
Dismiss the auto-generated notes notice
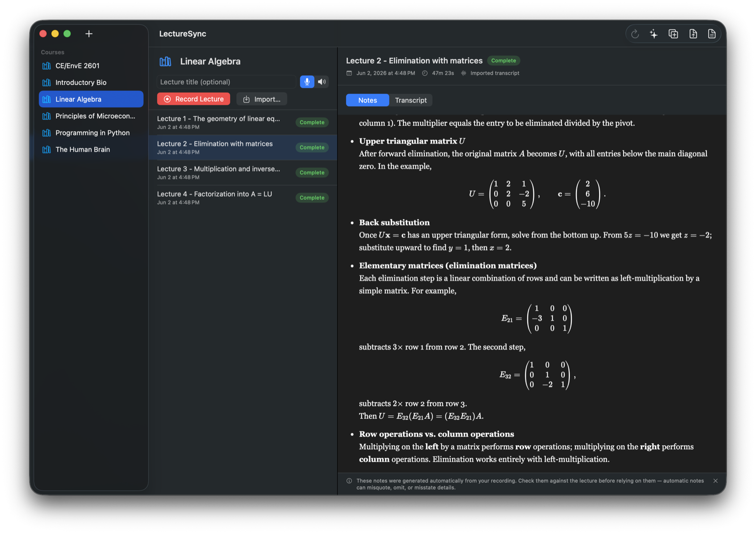[715, 481]
